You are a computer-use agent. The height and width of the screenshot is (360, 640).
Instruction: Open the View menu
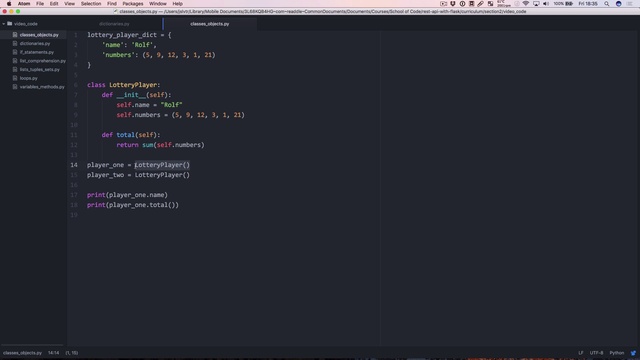click(69, 4)
